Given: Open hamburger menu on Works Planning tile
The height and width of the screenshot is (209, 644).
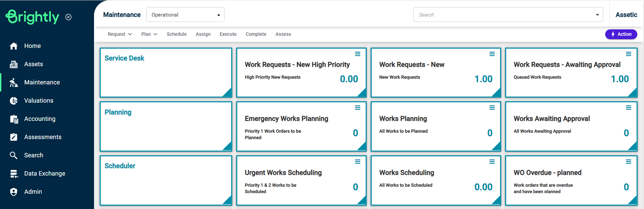Looking at the screenshot, I should click(x=492, y=108).
